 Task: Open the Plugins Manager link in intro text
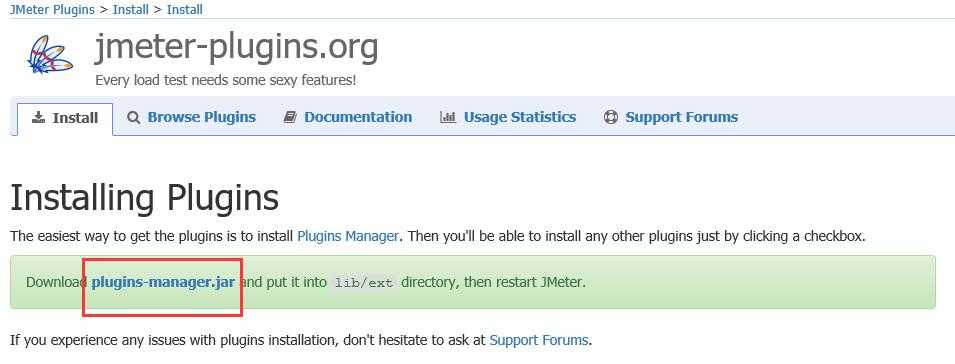(348, 236)
